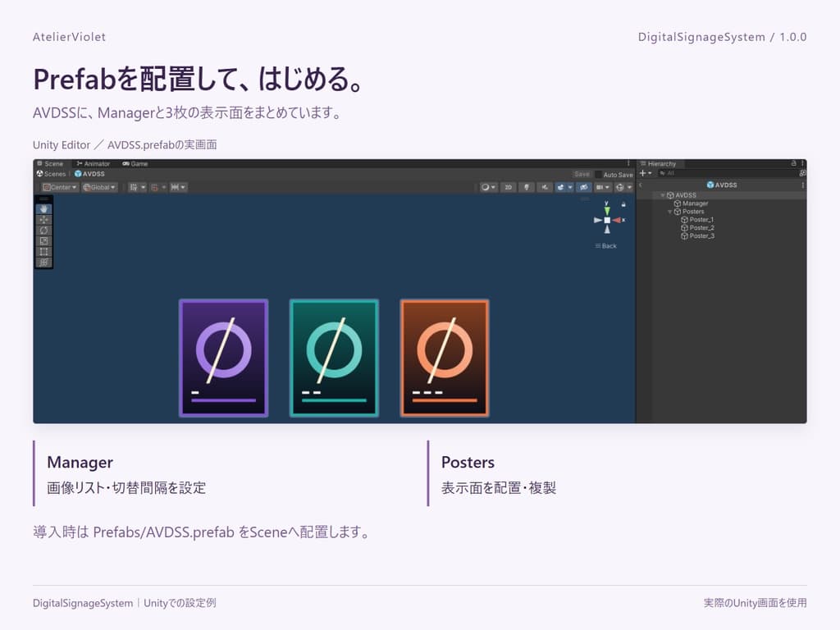This screenshot has width=840, height=630.
Task: Select the Move tool
Action: (44, 220)
